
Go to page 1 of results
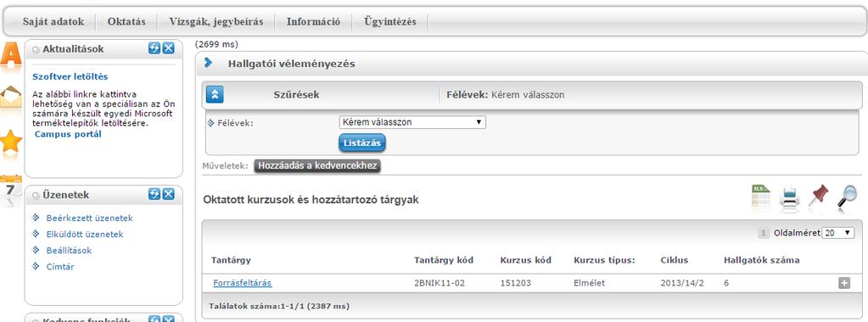pos(764,234)
